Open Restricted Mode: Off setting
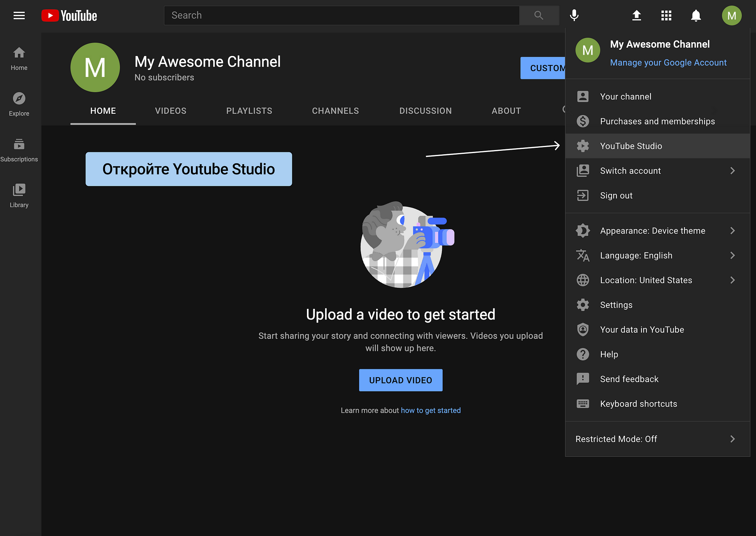Screen dimensions: 756x536 657,439
